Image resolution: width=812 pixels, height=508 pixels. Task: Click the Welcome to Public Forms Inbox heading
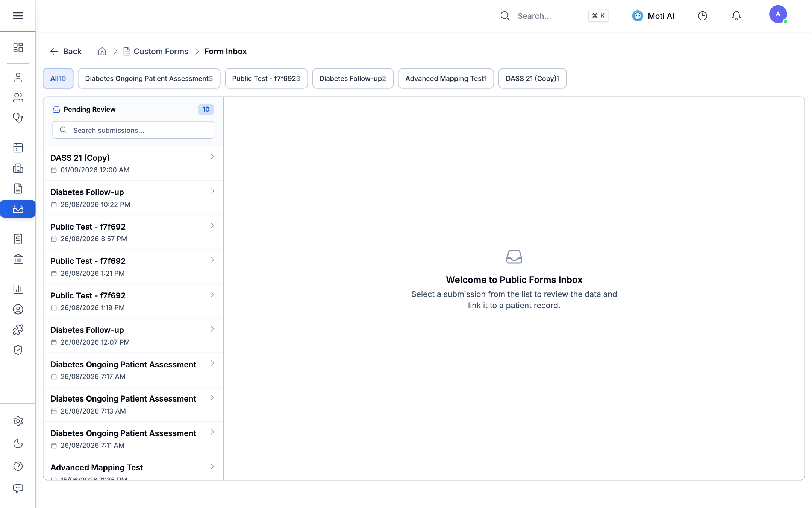[514, 280]
